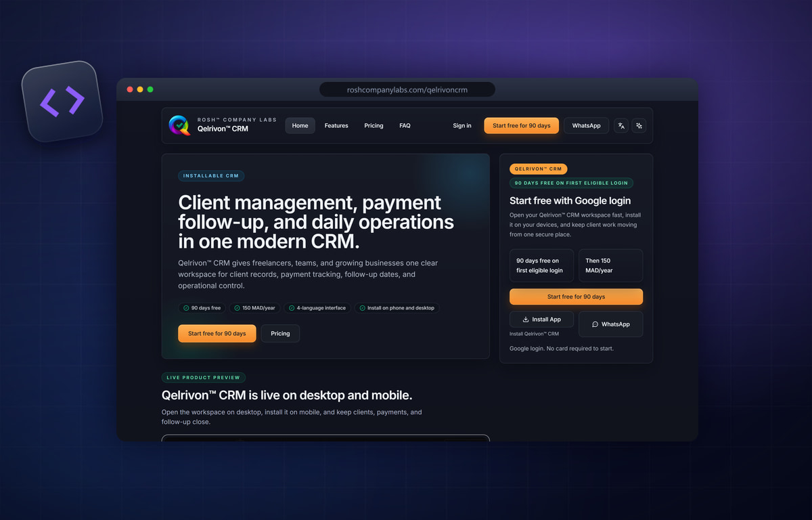Click the WhatsApp button in the sidebar card

tap(611, 324)
